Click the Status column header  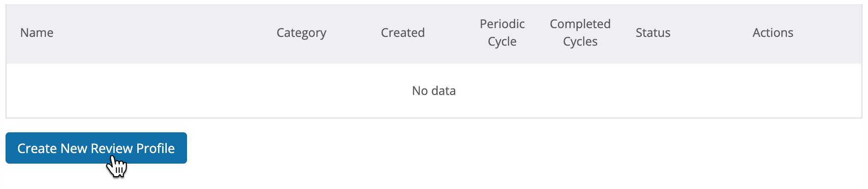click(653, 33)
